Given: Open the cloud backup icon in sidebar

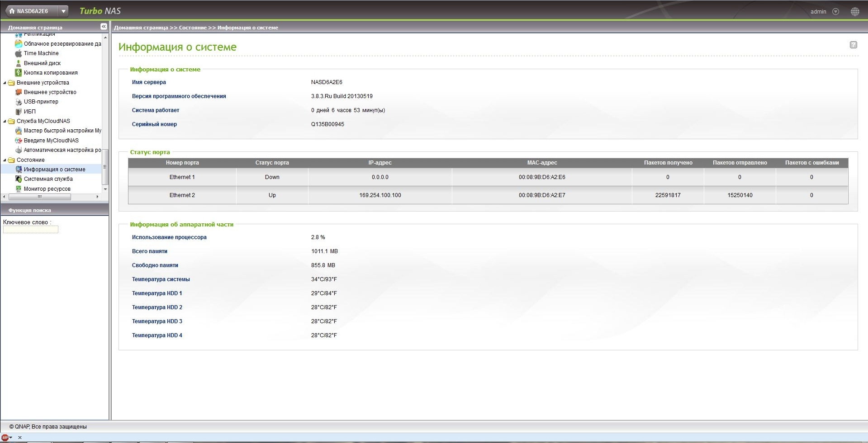Looking at the screenshot, I should click(19, 44).
